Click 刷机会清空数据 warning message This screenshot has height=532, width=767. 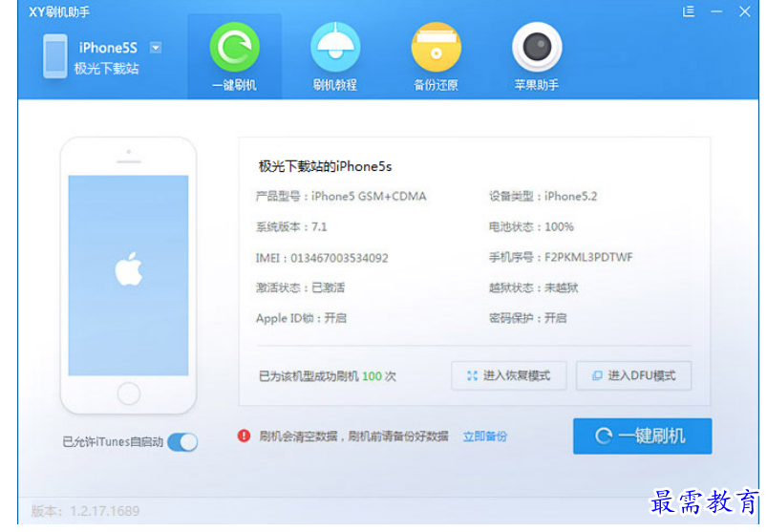[x=353, y=436]
